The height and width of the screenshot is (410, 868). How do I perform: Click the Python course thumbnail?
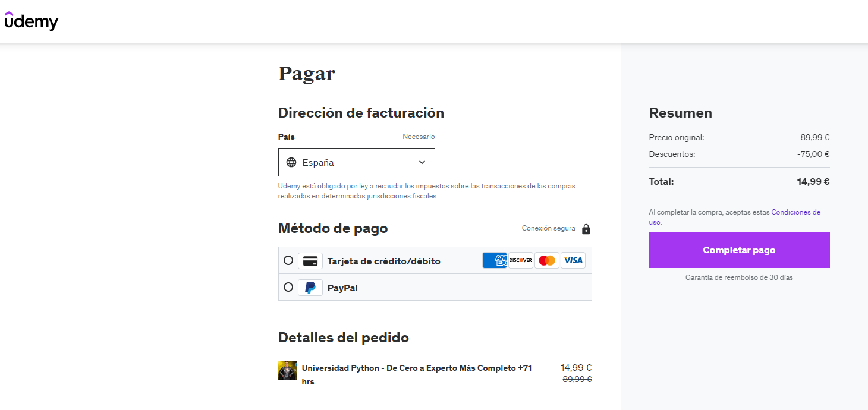[x=288, y=370]
